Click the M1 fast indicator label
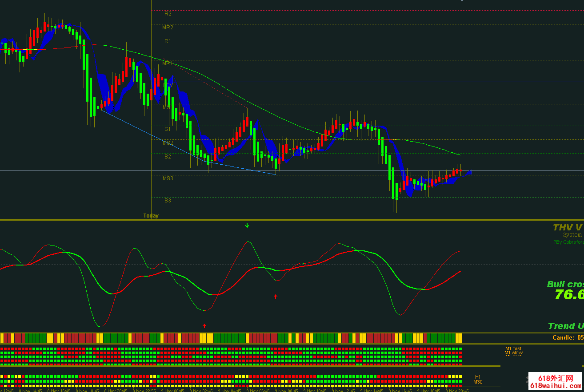Viewport: 584px width, 392px height. click(x=513, y=349)
